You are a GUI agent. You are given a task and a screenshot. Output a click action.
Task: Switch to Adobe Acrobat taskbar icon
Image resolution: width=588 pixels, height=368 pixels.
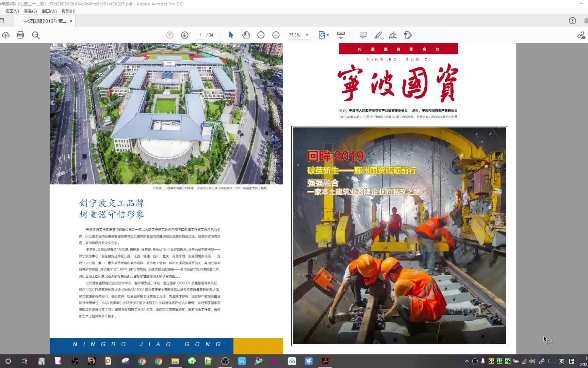[x=325, y=361]
